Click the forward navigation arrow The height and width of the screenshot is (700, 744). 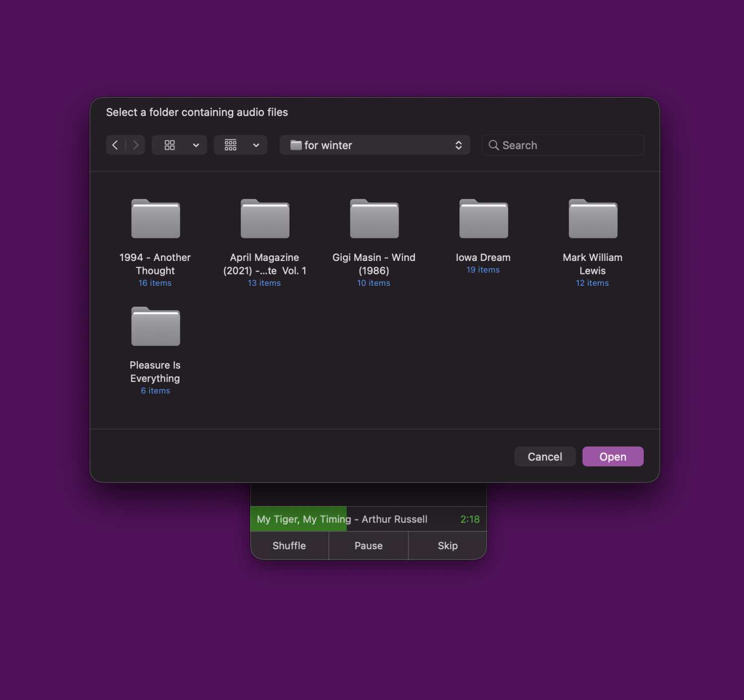[135, 145]
